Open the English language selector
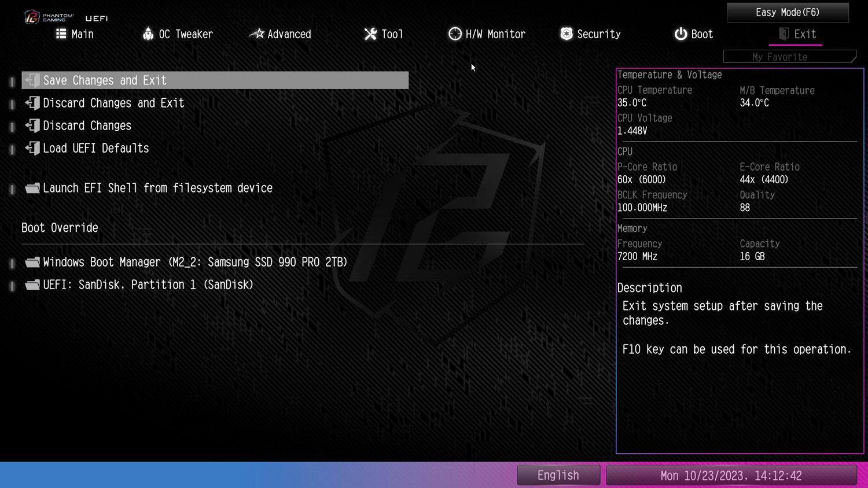 558,475
